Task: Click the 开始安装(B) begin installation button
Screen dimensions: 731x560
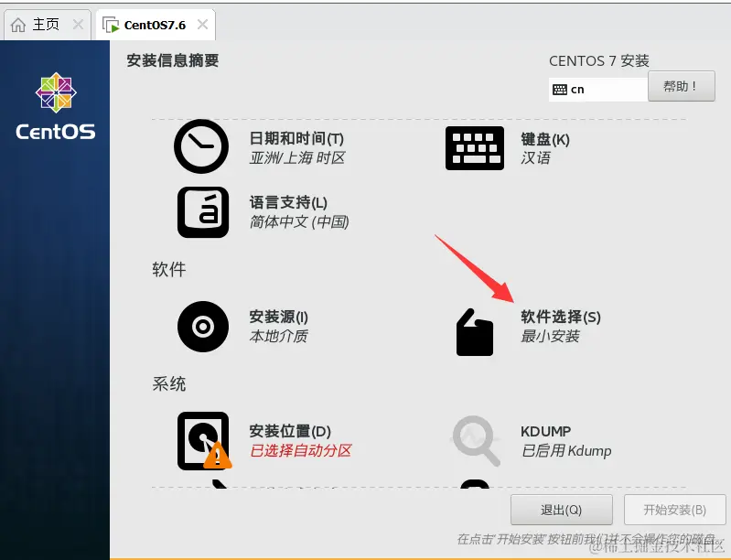Action: coord(674,510)
